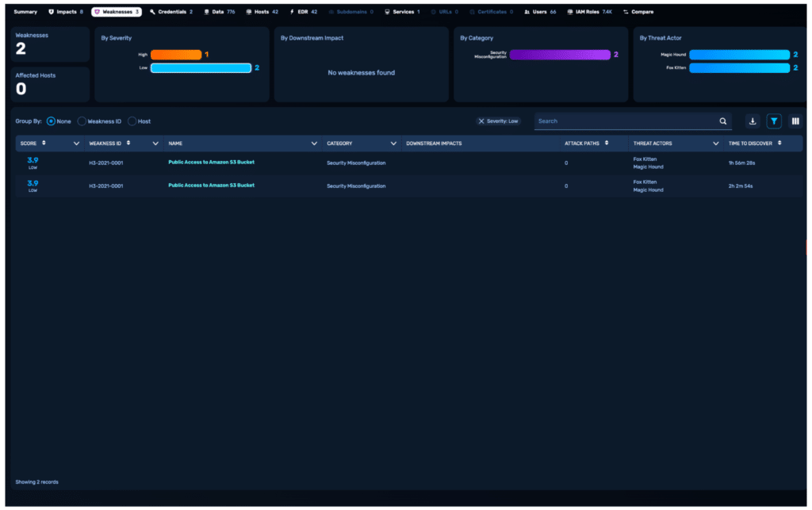Click the Security Misconfiguration purple bar

coord(560,55)
